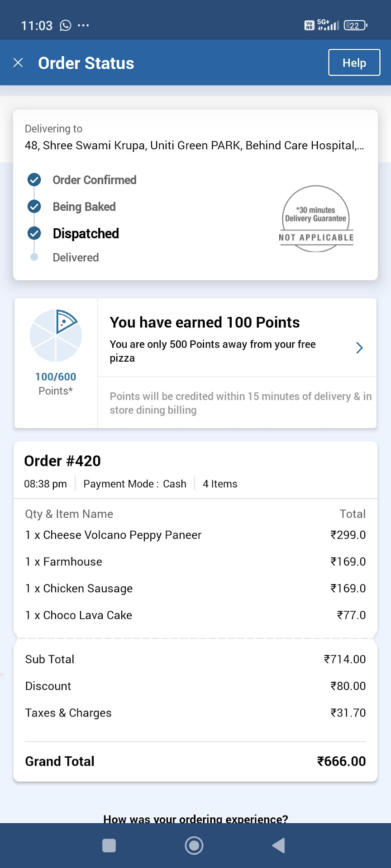
Task: Open the loyalty points details chevron
Action: pyautogui.click(x=359, y=348)
